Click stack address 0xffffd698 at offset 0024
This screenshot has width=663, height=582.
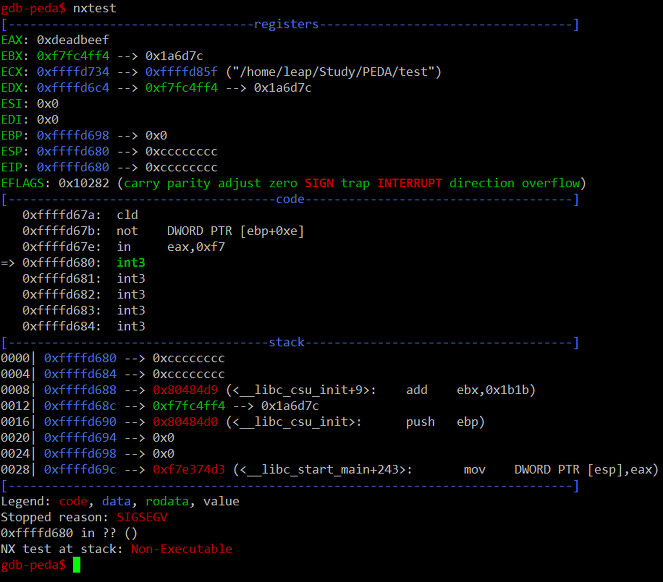(x=80, y=454)
